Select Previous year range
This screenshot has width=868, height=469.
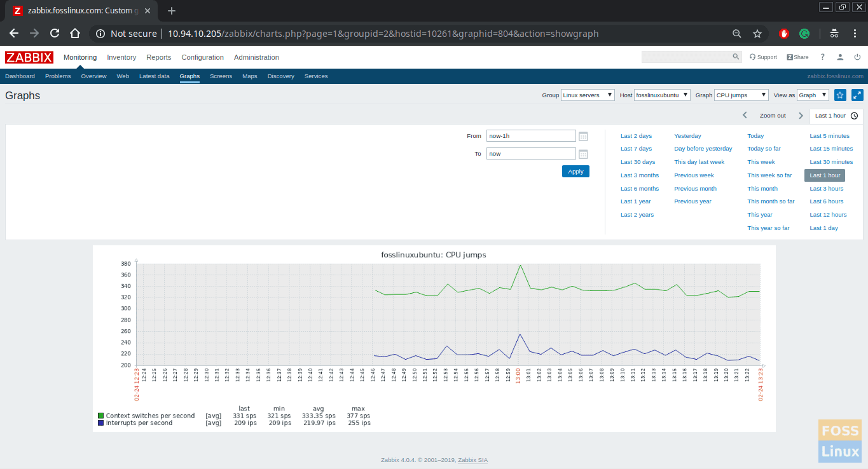pyautogui.click(x=692, y=201)
